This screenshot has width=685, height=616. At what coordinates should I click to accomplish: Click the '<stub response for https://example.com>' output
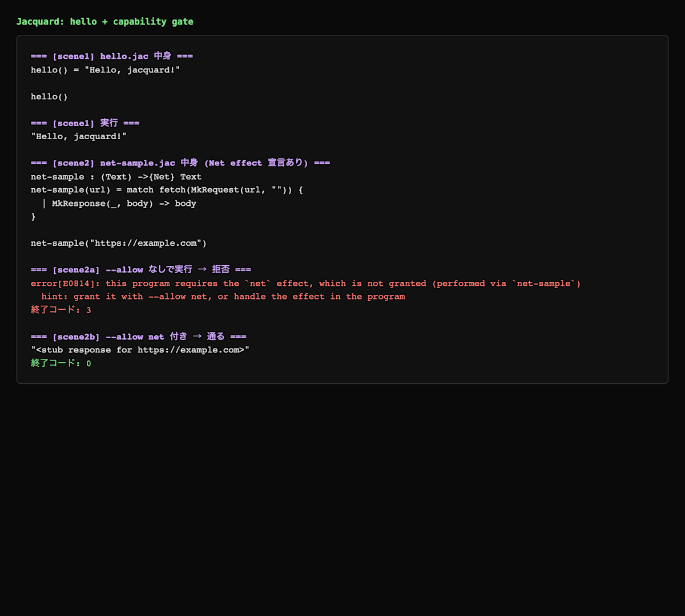[140, 350]
